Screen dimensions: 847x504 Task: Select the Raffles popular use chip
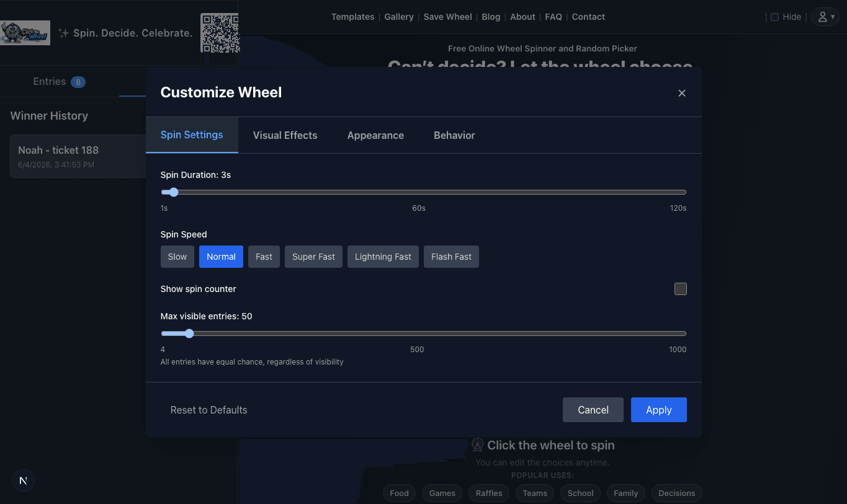click(489, 493)
